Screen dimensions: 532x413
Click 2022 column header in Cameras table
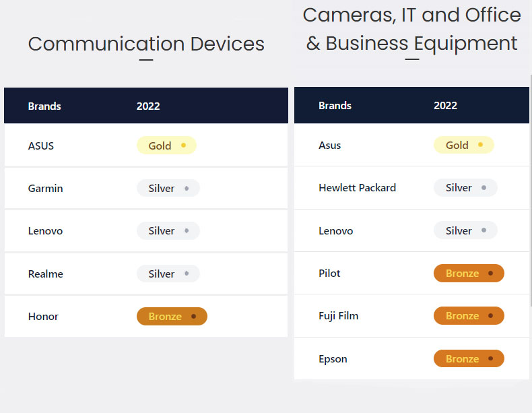click(x=445, y=106)
